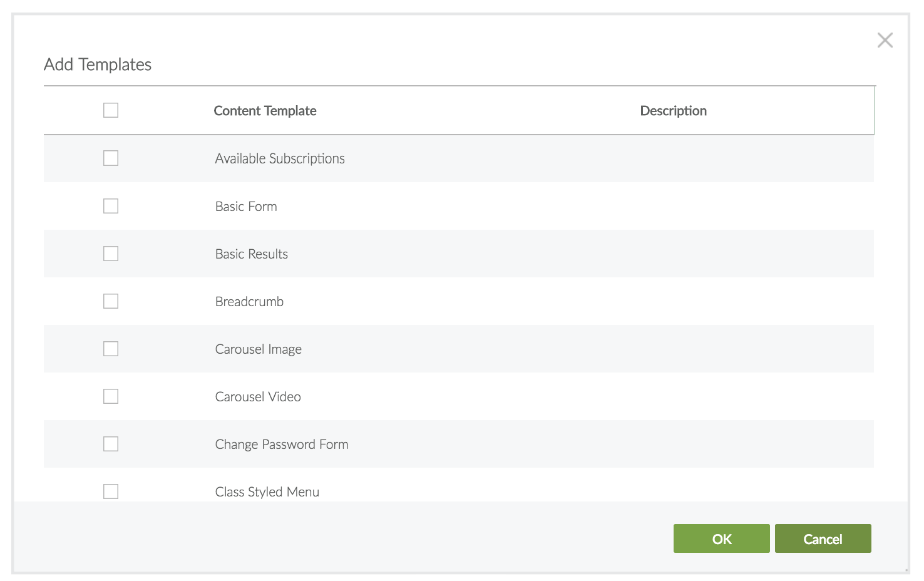Tick the Class Styled Menu checkbox
This screenshot has height=581, width=924.
pyautogui.click(x=111, y=491)
